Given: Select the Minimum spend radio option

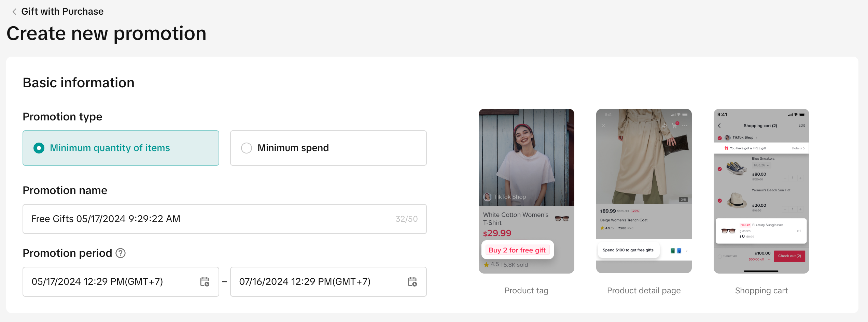Looking at the screenshot, I should (247, 148).
